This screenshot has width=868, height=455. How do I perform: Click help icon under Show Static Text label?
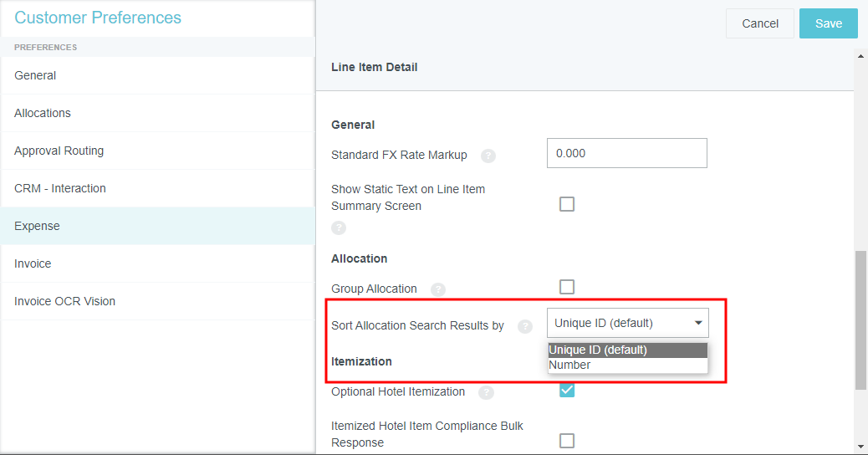[x=339, y=227]
